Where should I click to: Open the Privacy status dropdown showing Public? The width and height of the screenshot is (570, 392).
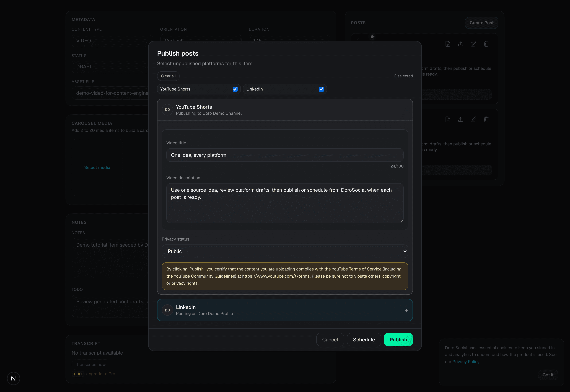coord(285,251)
